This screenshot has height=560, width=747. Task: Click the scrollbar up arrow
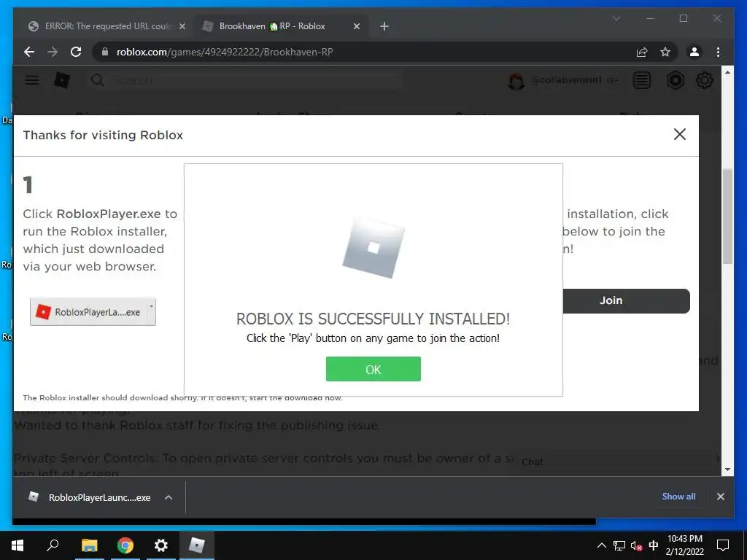pos(727,72)
